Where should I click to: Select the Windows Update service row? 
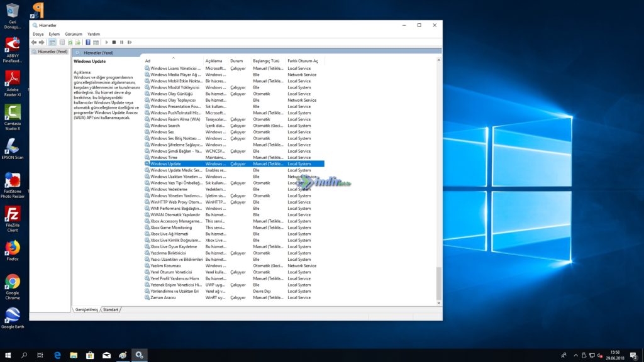point(234,164)
